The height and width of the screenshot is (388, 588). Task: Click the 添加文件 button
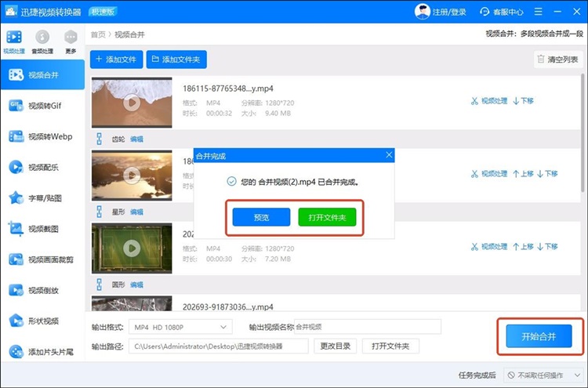(x=116, y=60)
